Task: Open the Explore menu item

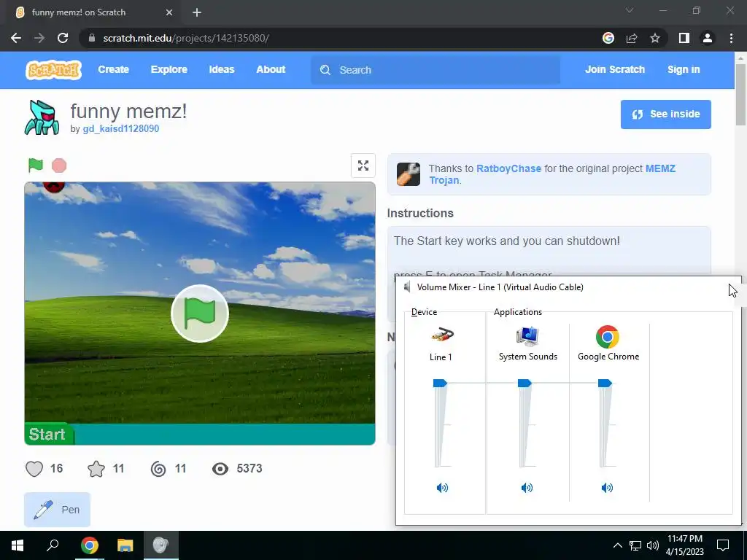Action: 169,69
